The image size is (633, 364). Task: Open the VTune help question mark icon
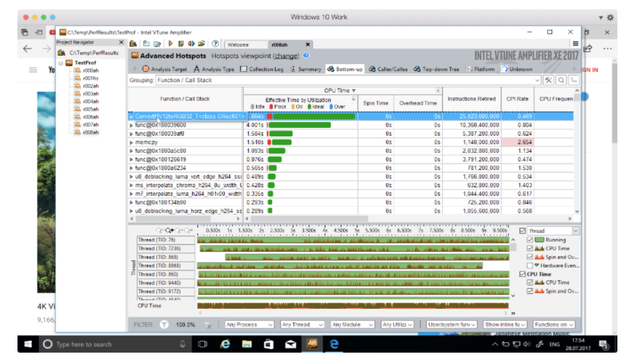(215, 44)
